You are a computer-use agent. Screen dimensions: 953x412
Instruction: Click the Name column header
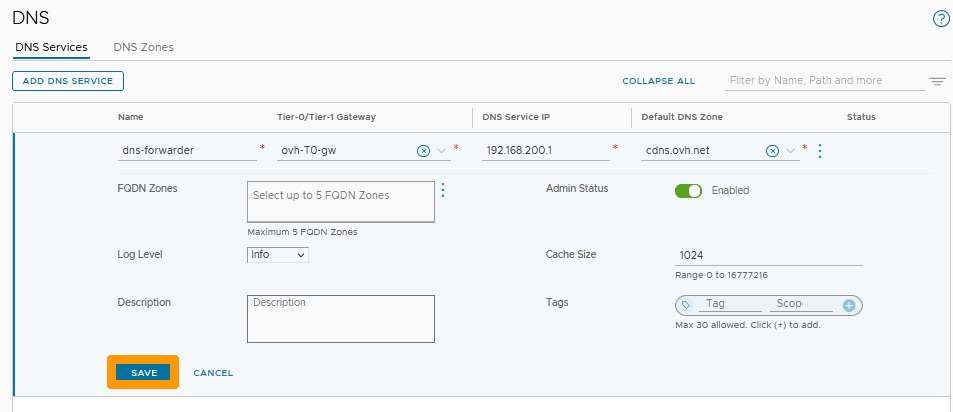(x=131, y=117)
